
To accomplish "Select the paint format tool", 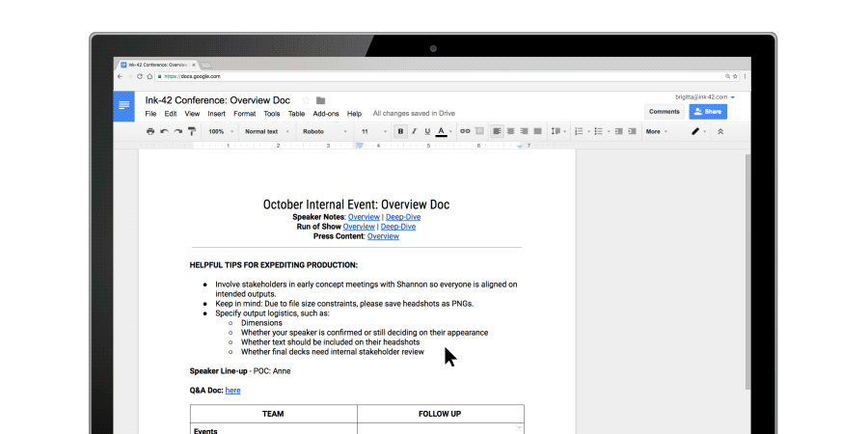I will pos(192,131).
